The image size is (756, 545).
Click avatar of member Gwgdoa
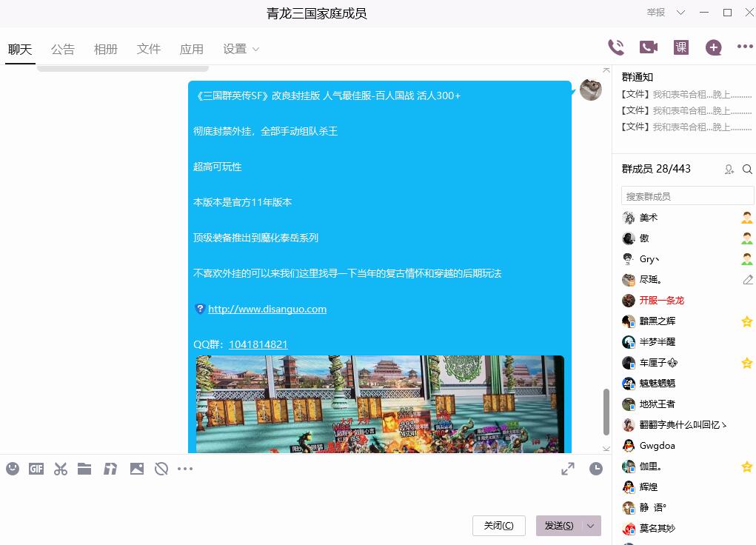628,445
